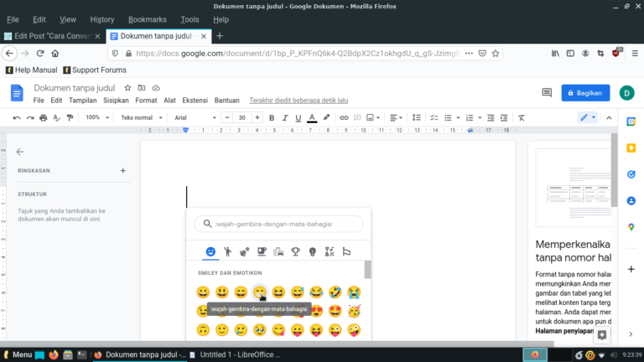Open the Sisipkan menu
The width and height of the screenshot is (644, 362).
coord(116,101)
